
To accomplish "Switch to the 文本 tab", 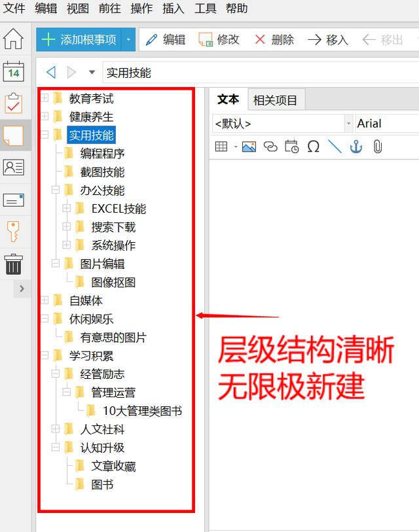I will [x=228, y=99].
